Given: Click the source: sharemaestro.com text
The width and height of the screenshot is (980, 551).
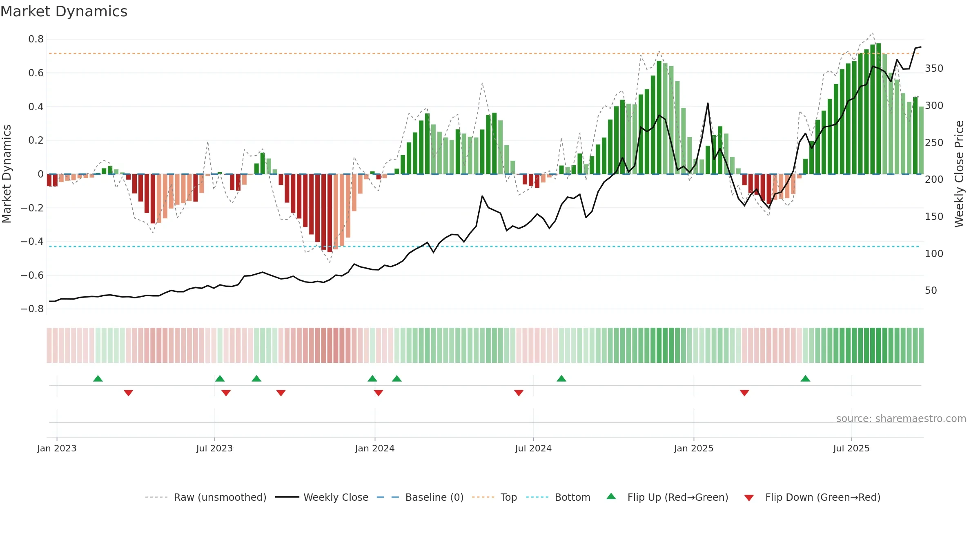Looking at the screenshot, I should [x=901, y=419].
